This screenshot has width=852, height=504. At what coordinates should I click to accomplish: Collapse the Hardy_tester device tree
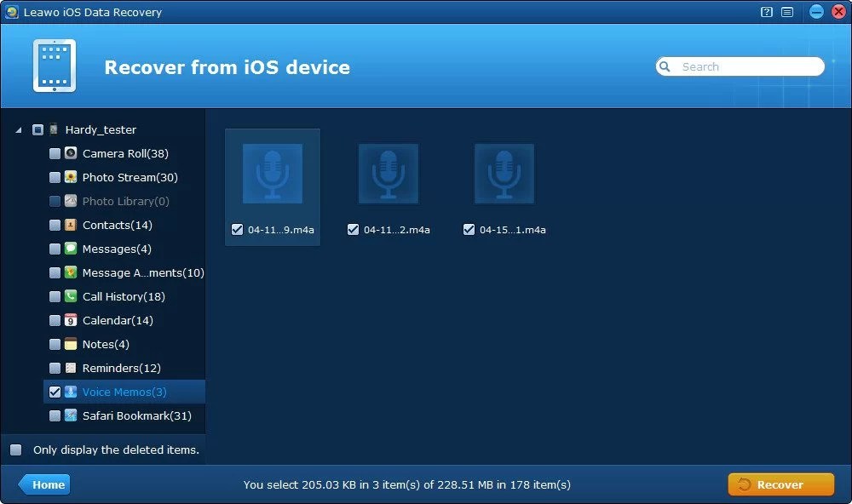[20, 129]
